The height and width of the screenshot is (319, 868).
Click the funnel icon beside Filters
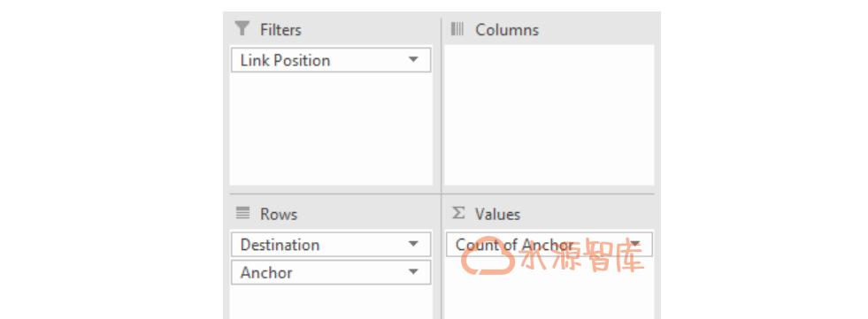[242, 29]
